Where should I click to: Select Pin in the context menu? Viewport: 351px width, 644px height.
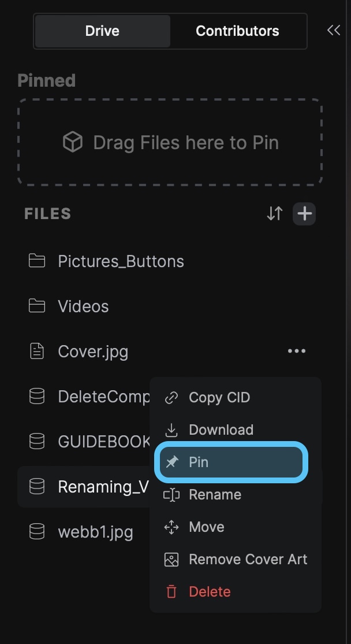click(231, 462)
